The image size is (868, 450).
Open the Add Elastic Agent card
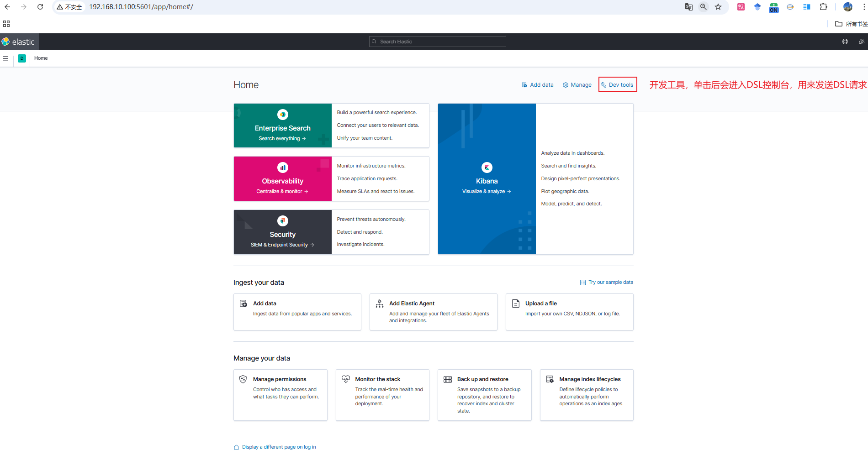pyautogui.click(x=434, y=312)
